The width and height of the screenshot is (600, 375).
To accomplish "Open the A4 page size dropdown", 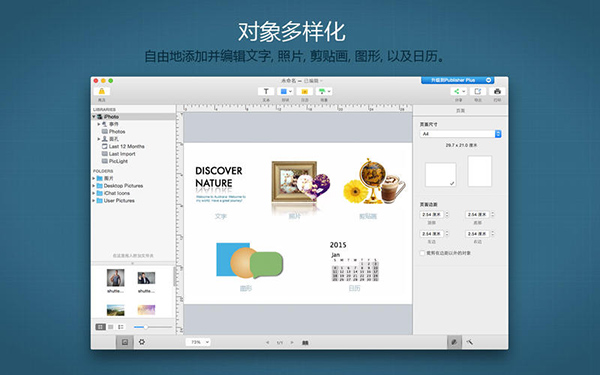I will click(x=460, y=134).
